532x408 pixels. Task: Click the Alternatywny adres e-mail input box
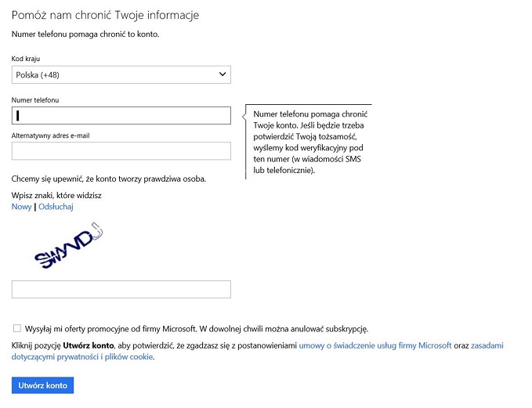tap(121, 151)
